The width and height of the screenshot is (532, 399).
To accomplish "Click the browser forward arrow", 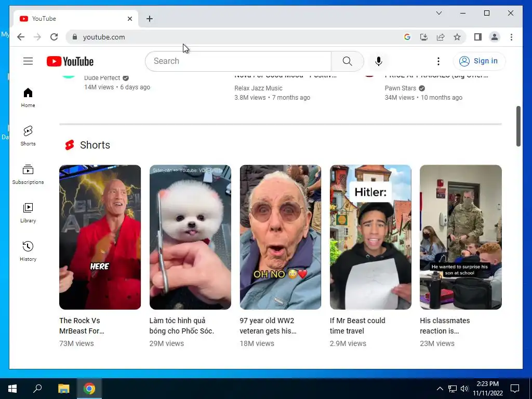I will (37, 37).
